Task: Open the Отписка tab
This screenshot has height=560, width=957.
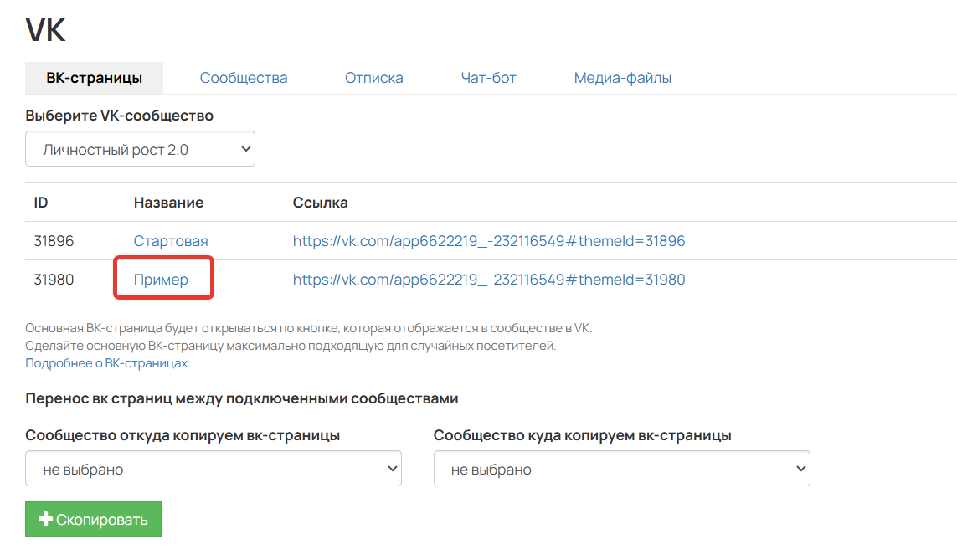Action: (x=373, y=77)
